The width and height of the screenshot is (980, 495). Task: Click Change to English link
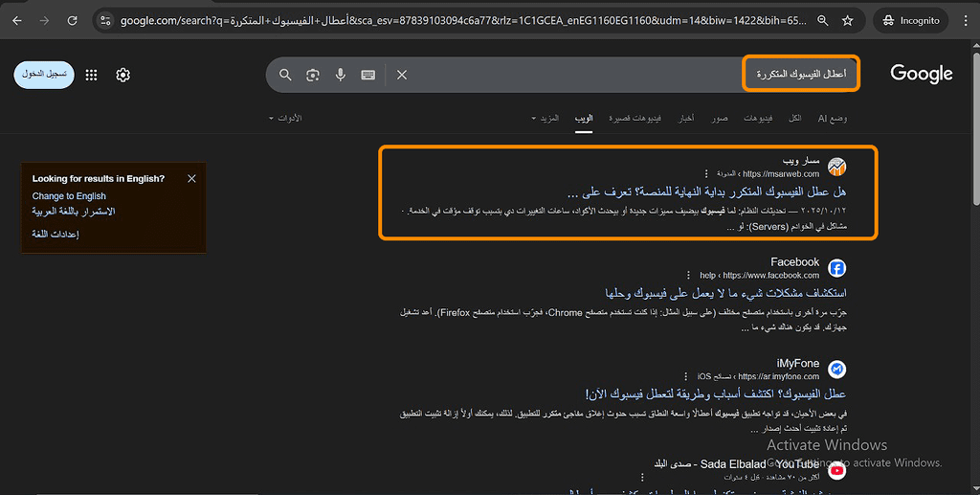[69, 196]
